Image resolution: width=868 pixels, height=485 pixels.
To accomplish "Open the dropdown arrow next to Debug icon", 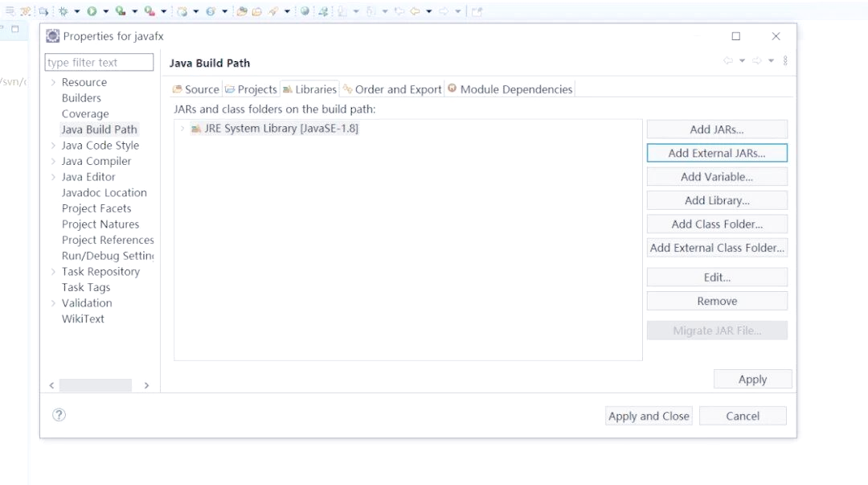I will point(77,11).
